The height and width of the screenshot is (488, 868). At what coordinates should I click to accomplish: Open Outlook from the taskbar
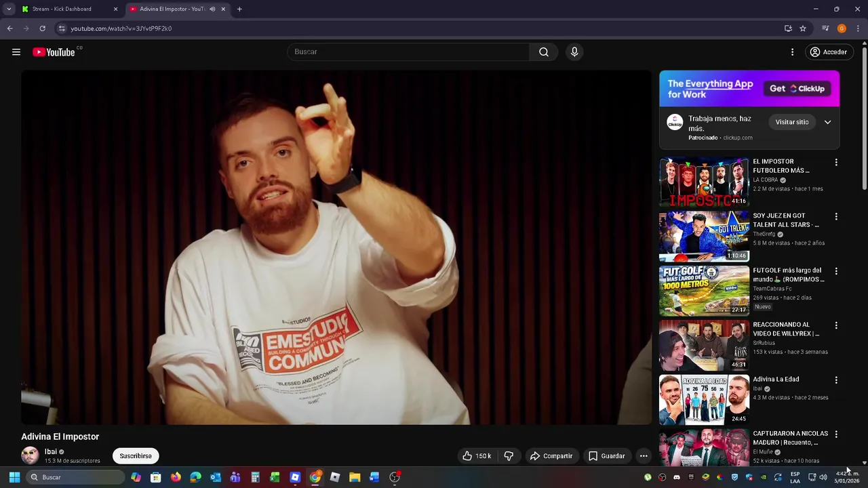216,477
